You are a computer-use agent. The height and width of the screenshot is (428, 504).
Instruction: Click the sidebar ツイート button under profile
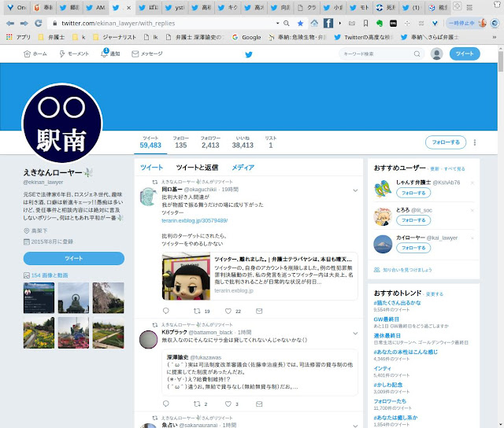73,259
